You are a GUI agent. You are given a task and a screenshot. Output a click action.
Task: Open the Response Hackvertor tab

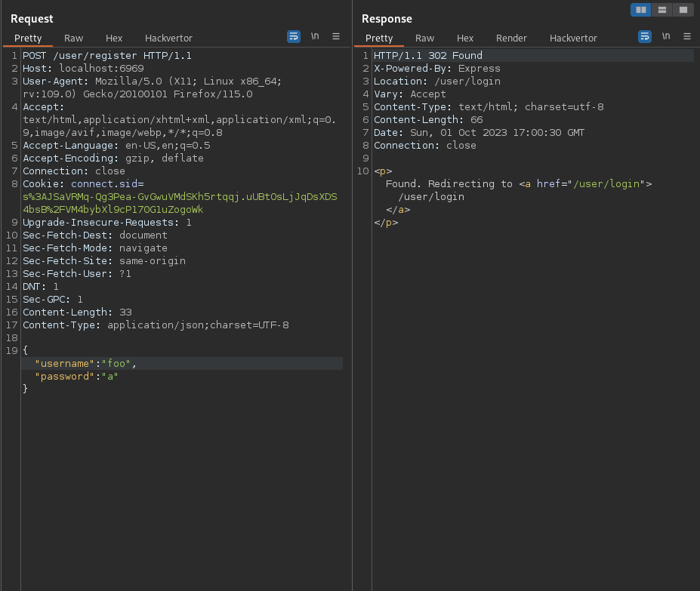point(573,38)
